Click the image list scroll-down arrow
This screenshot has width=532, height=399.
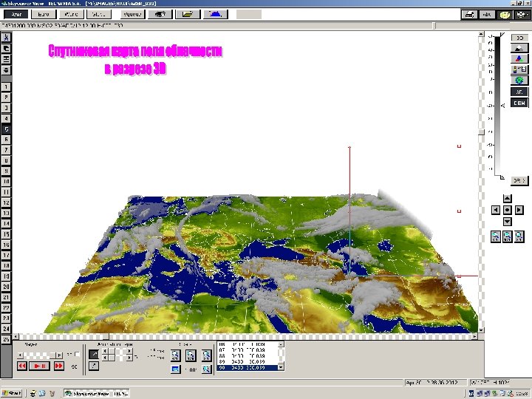pyautogui.click(x=281, y=367)
